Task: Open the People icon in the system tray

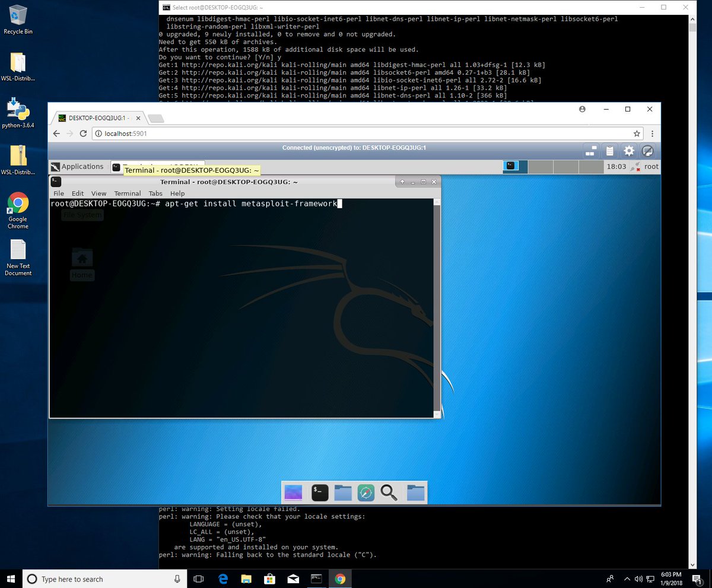Action: [x=611, y=579]
